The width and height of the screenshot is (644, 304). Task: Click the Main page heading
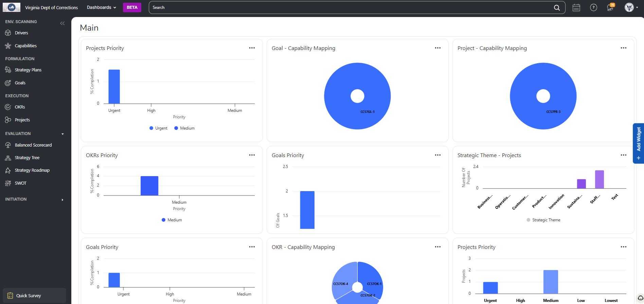coord(89,28)
